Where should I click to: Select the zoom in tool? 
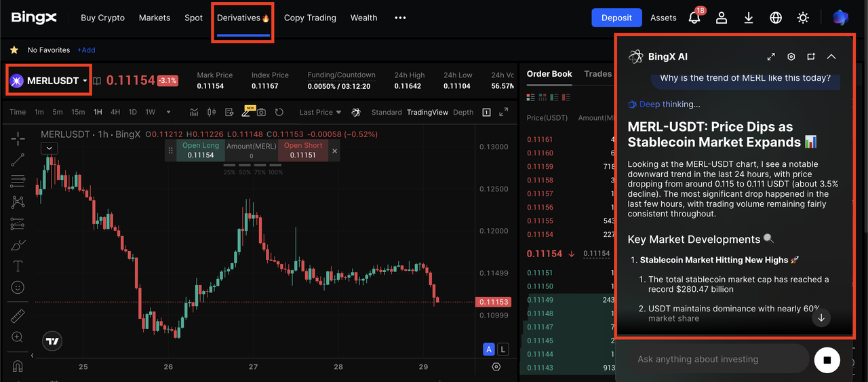point(18,337)
